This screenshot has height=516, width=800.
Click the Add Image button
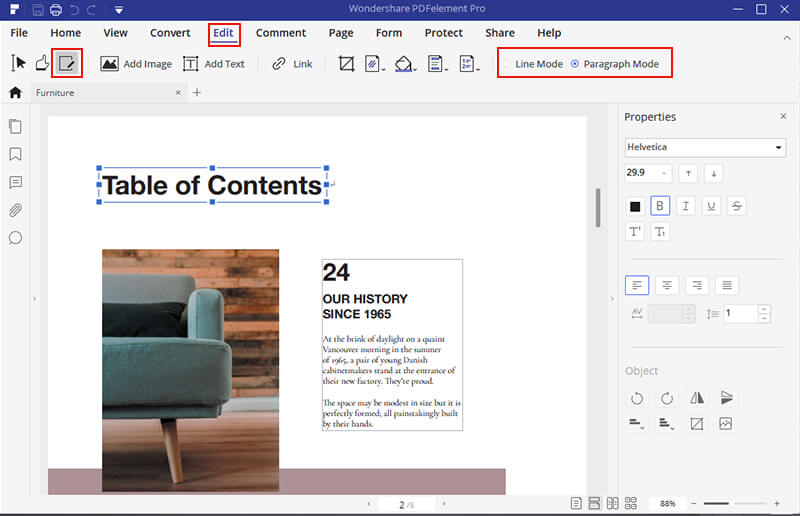(136, 63)
